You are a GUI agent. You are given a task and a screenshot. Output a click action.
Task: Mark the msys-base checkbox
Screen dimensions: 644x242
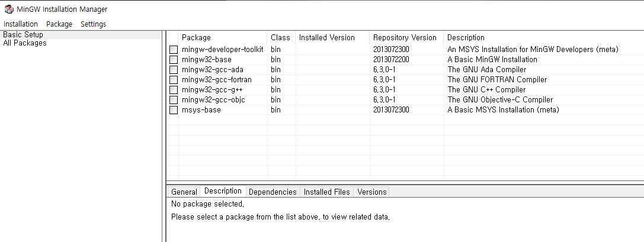tap(174, 110)
